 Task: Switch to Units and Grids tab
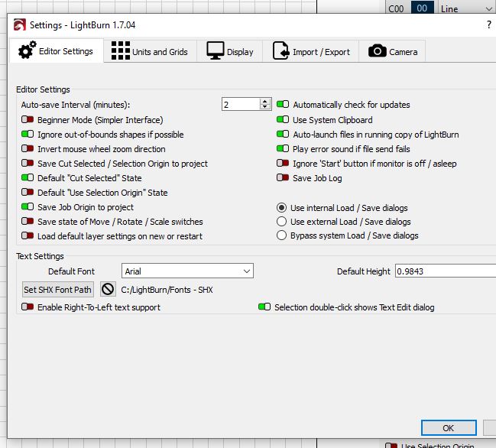[150, 51]
